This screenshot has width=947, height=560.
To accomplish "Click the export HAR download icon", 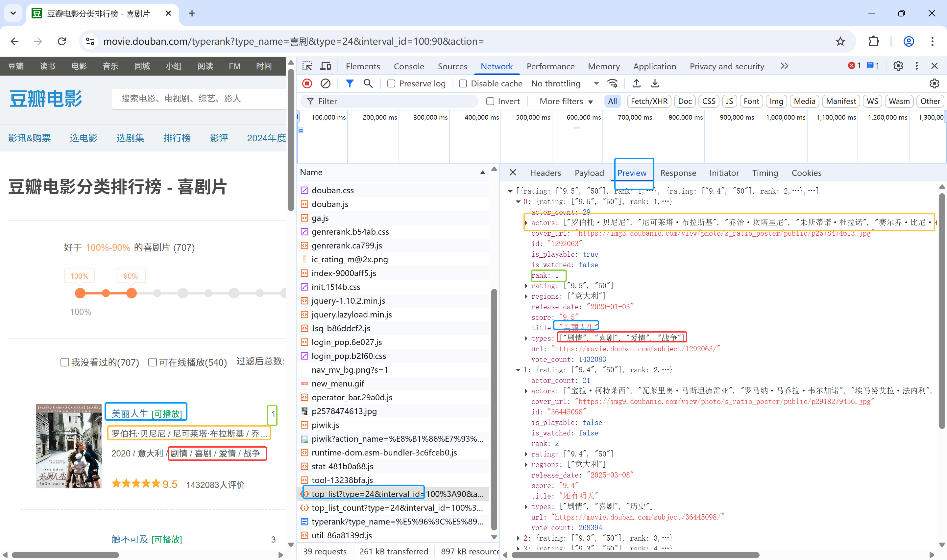I will (655, 83).
